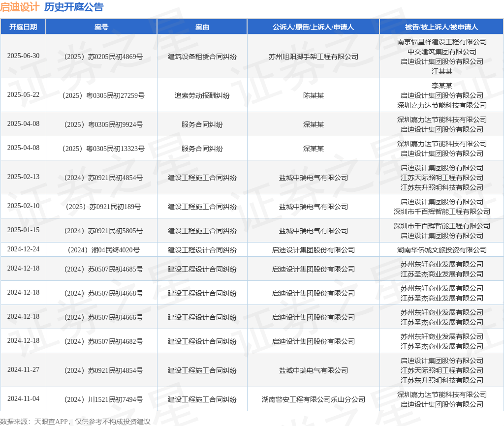This screenshot has height=426, width=504.
Task: Click the 案由 column header
Action: 202,27
